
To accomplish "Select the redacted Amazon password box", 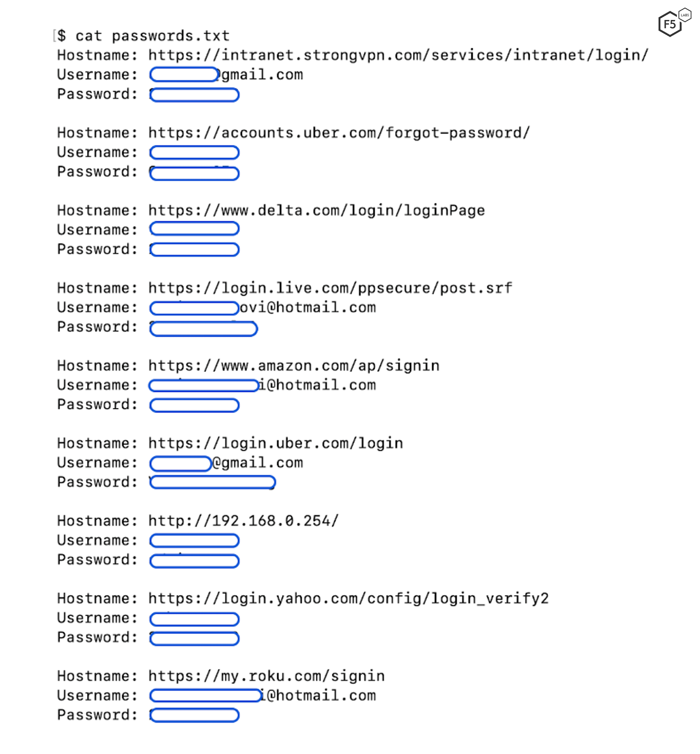I will pos(194,406).
